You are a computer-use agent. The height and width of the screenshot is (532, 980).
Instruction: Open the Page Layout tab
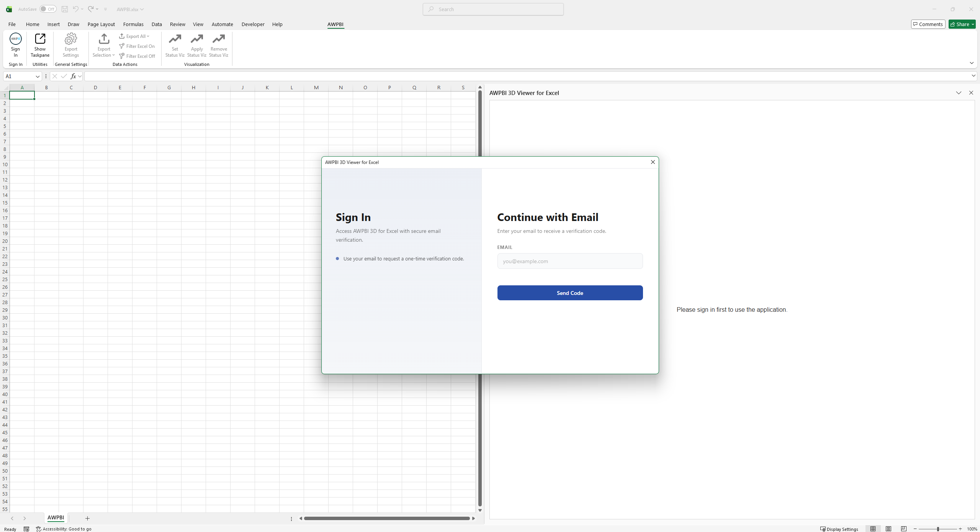coord(101,24)
